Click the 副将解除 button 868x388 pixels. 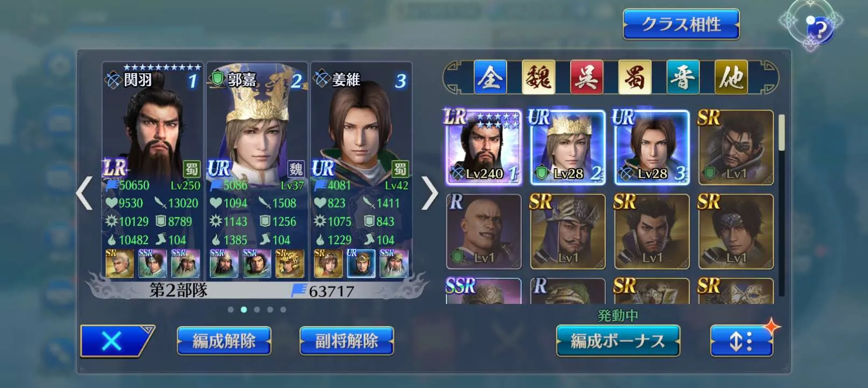[346, 341]
